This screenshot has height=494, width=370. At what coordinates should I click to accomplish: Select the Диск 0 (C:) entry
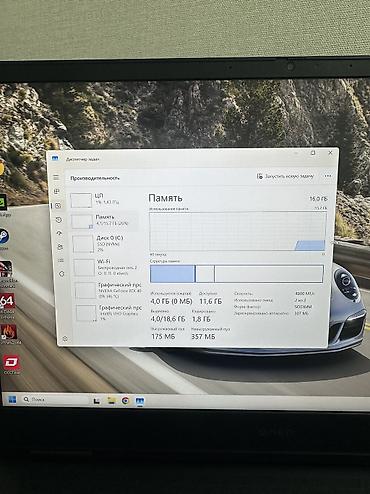tap(105, 243)
